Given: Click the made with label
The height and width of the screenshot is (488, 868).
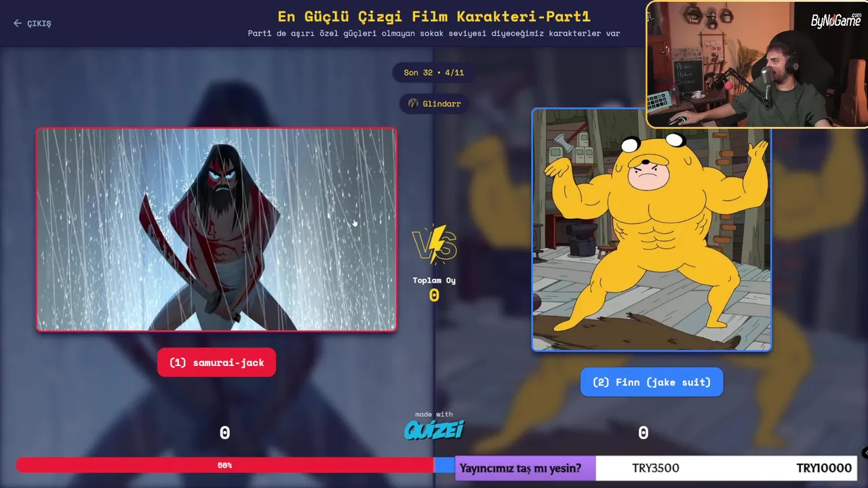Looking at the screenshot, I should click(434, 414).
